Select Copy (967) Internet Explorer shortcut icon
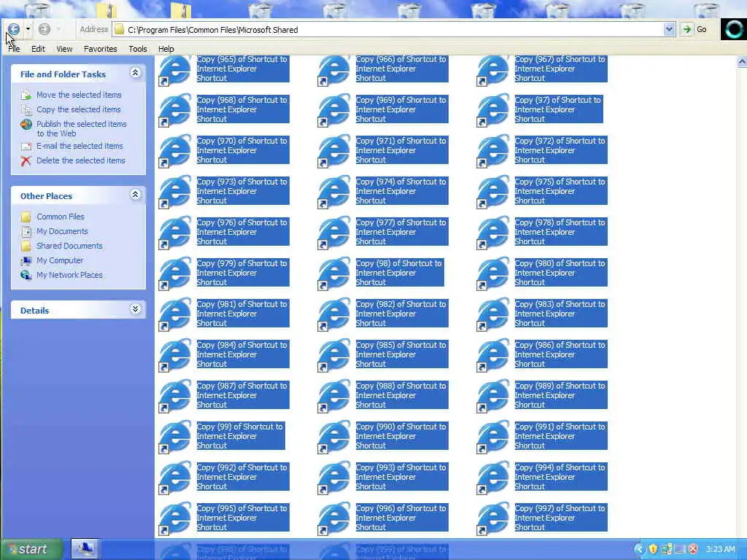 coord(493,70)
